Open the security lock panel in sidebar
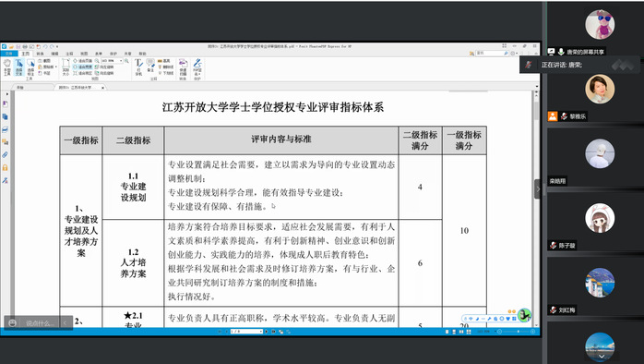Image resolution: width=644 pixels, height=364 pixels. (6, 168)
